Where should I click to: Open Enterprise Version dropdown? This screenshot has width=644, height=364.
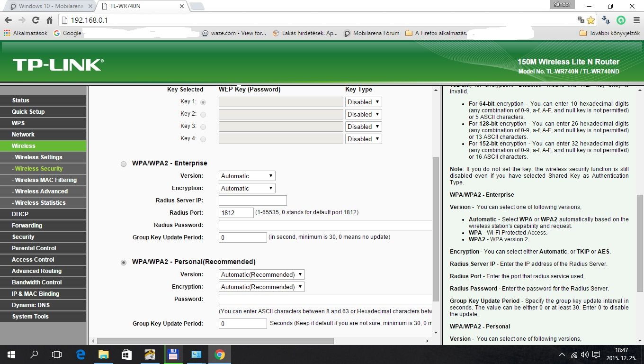tap(247, 176)
